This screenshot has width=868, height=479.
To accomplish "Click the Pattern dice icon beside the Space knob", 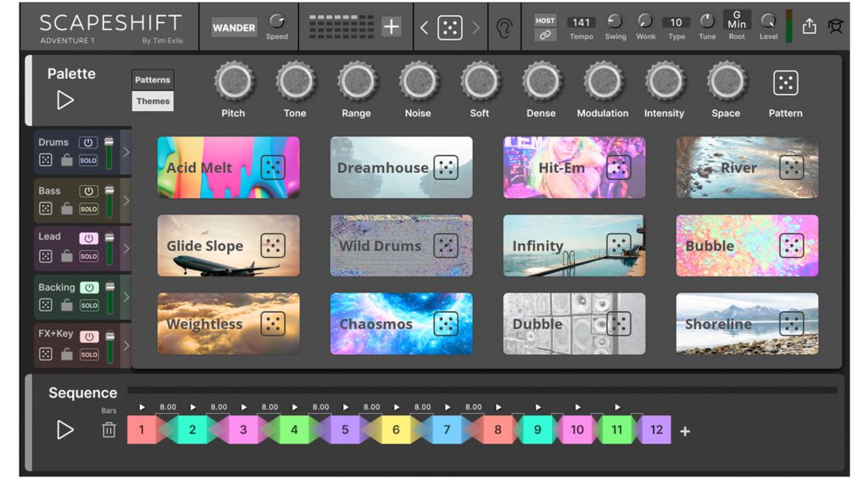I will (x=786, y=83).
